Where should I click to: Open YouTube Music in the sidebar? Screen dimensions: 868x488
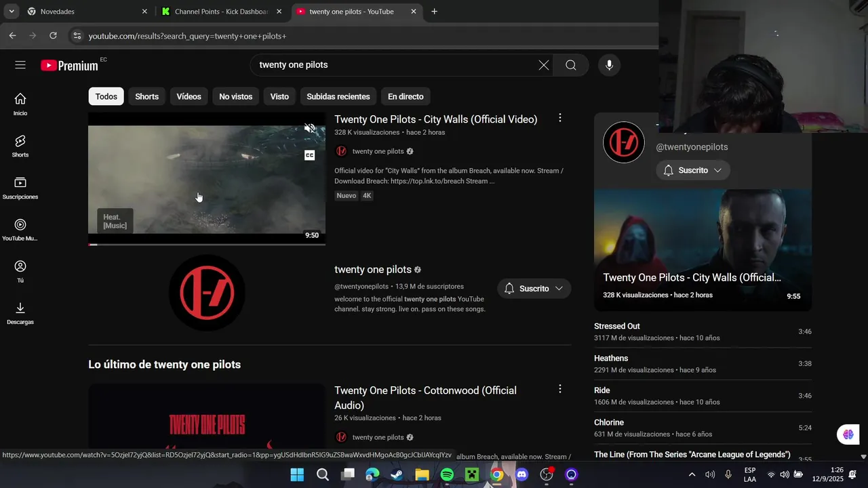pyautogui.click(x=20, y=230)
